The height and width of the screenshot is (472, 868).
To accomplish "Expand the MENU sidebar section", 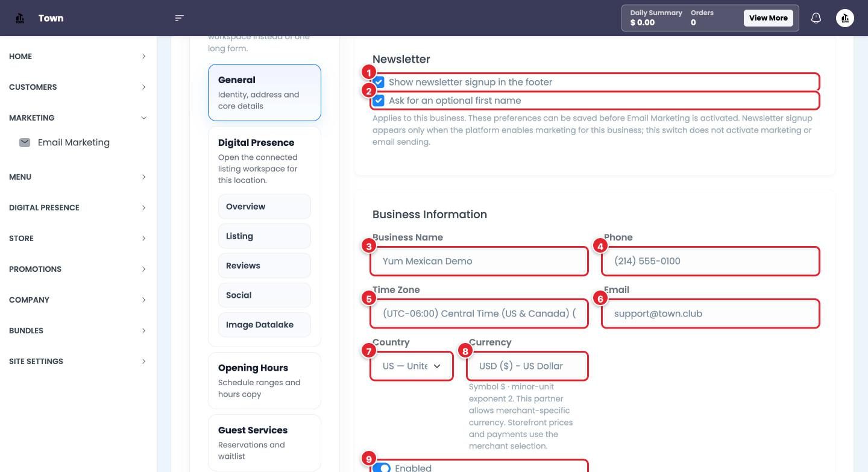I will (77, 177).
